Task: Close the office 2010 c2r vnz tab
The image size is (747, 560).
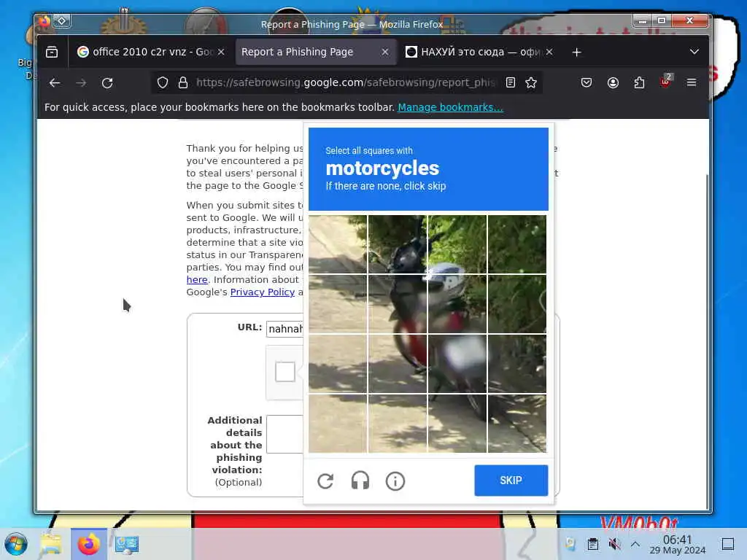Action: click(x=221, y=52)
